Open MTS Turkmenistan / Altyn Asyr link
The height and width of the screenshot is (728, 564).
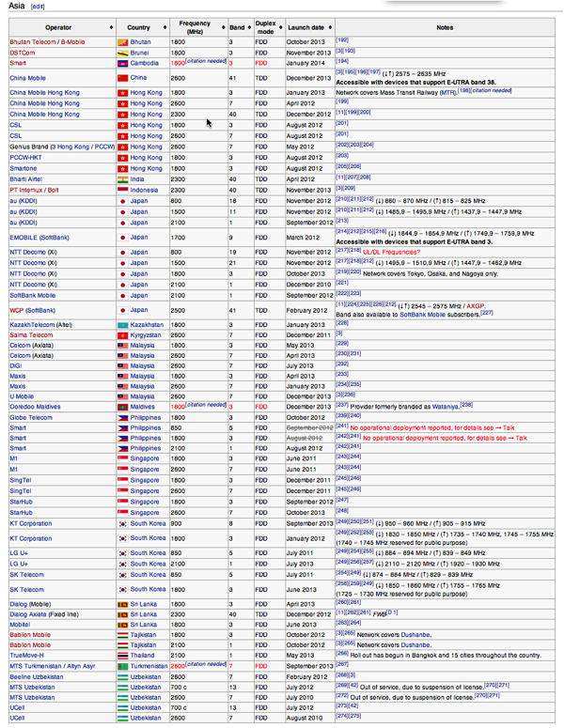(x=53, y=666)
